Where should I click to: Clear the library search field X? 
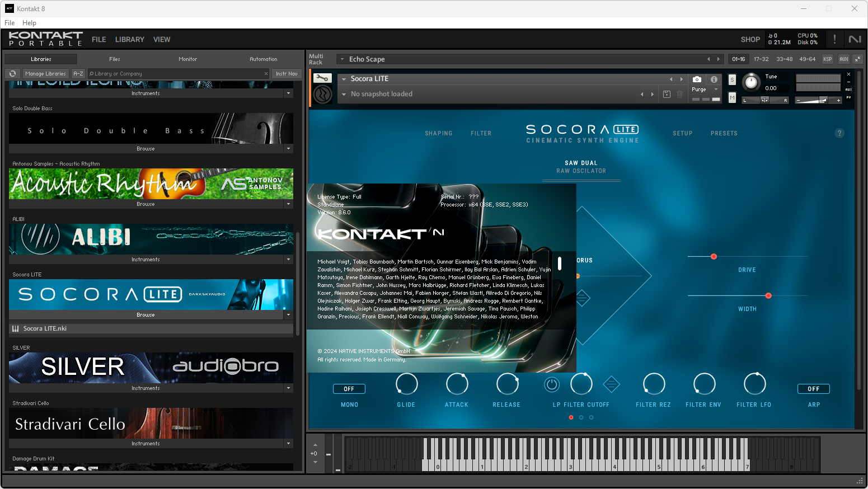(266, 74)
